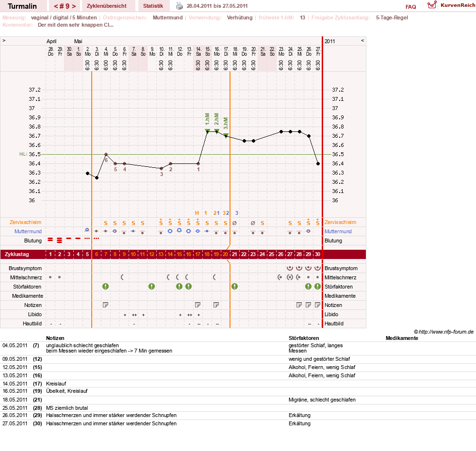Image resolution: width=476 pixels, height=451 pixels.
Task: Click the 'Übelkeit, Kreislauf' note
Action: click(x=67, y=391)
